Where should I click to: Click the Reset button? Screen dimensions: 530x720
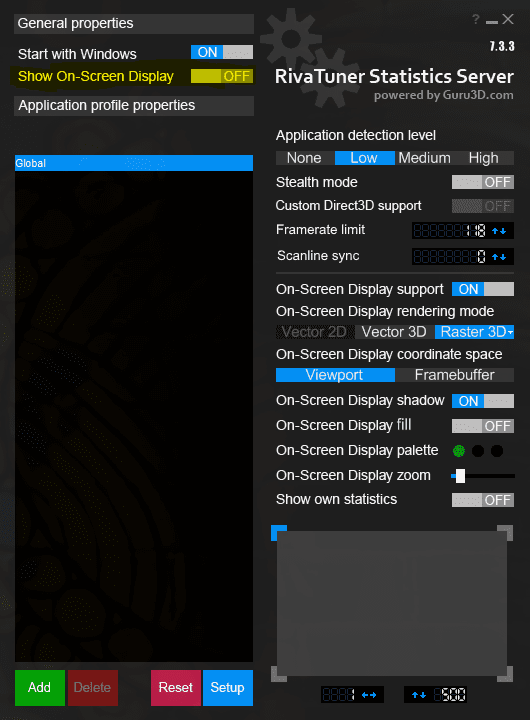tap(176, 687)
